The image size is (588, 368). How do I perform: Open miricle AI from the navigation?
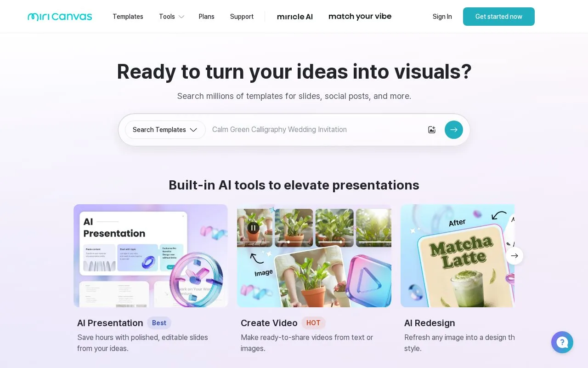click(x=295, y=17)
